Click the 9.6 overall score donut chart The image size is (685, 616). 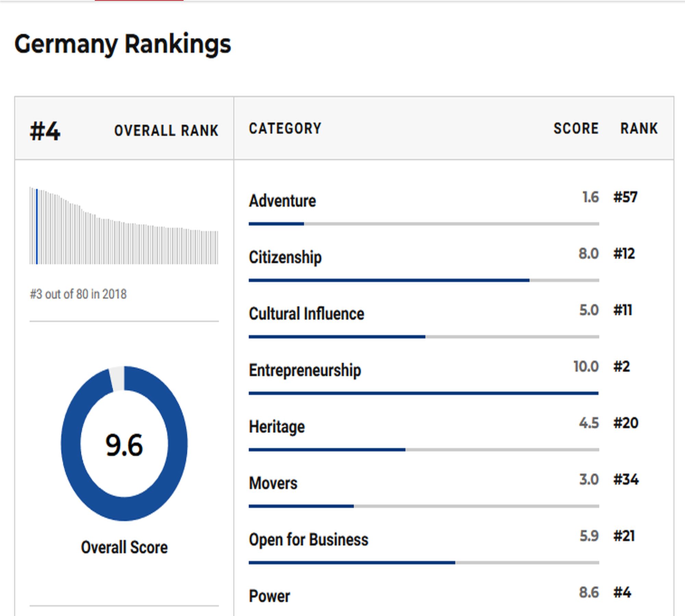click(x=124, y=444)
